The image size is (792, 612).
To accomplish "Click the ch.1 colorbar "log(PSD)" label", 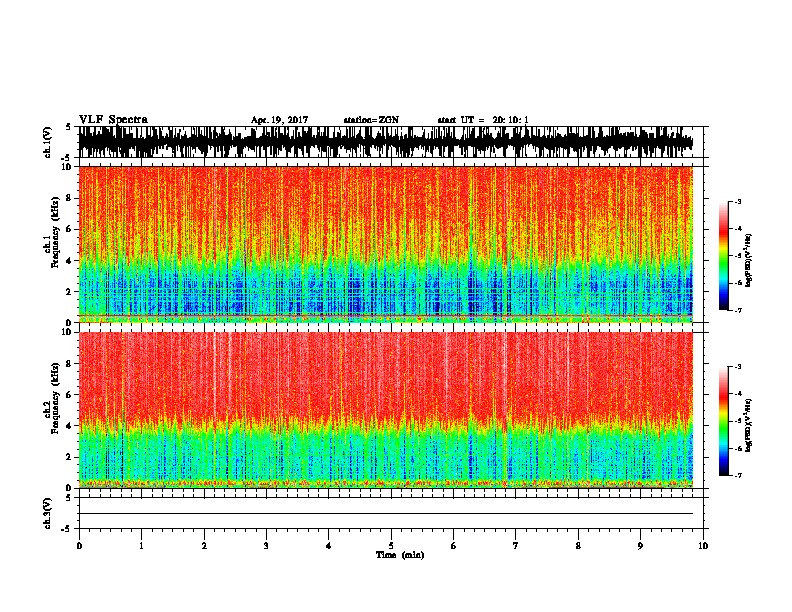I will 749,260.
